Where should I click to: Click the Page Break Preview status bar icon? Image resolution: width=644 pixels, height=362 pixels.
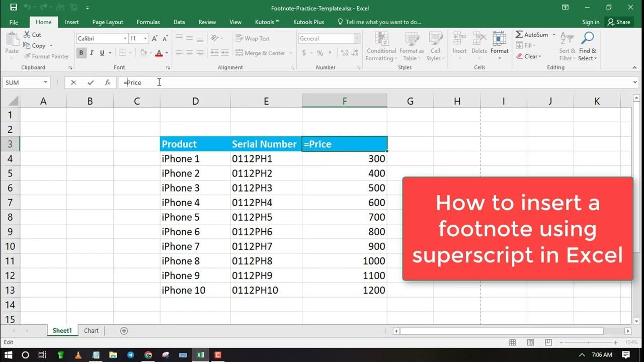pos(549,342)
